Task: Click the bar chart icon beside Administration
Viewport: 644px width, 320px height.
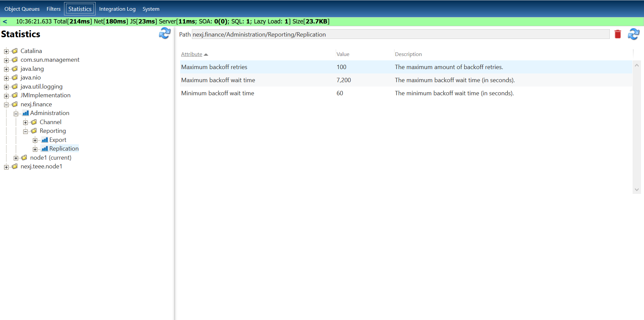Action: click(25, 113)
